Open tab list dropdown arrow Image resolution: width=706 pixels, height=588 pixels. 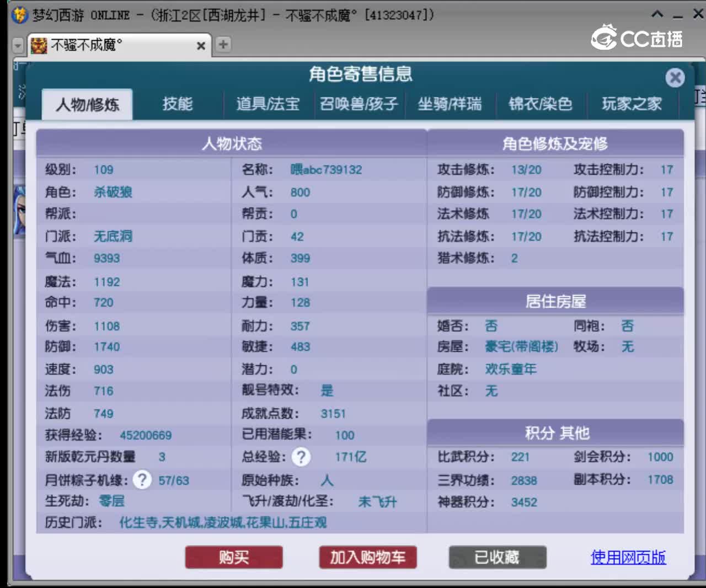(18, 46)
